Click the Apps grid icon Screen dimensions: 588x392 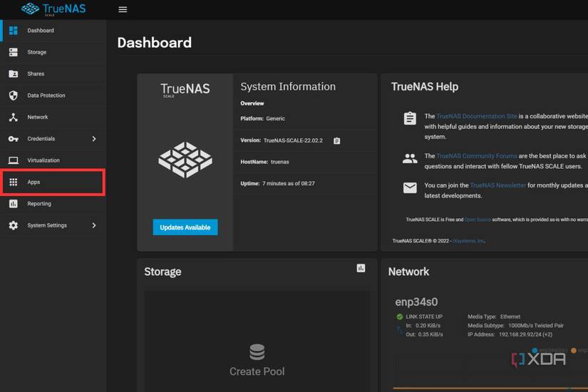pyautogui.click(x=14, y=182)
